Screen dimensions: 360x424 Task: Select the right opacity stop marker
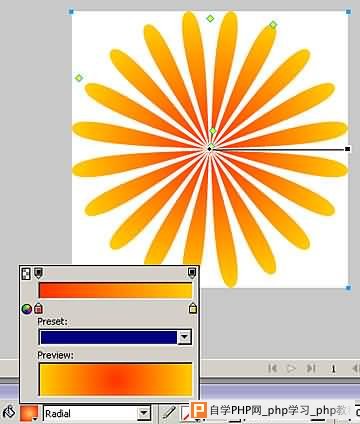tap(192, 273)
